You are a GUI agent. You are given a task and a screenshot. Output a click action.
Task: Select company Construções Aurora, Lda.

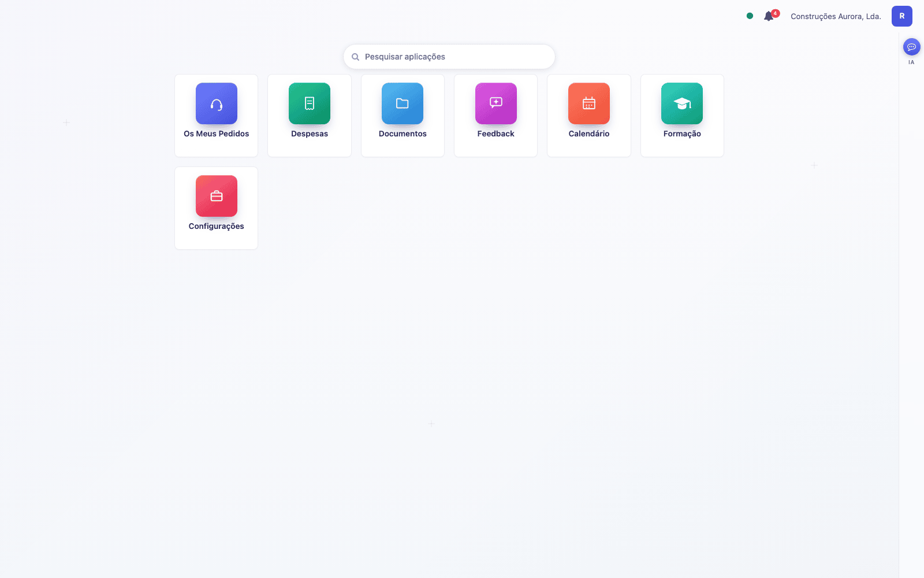pos(836,16)
